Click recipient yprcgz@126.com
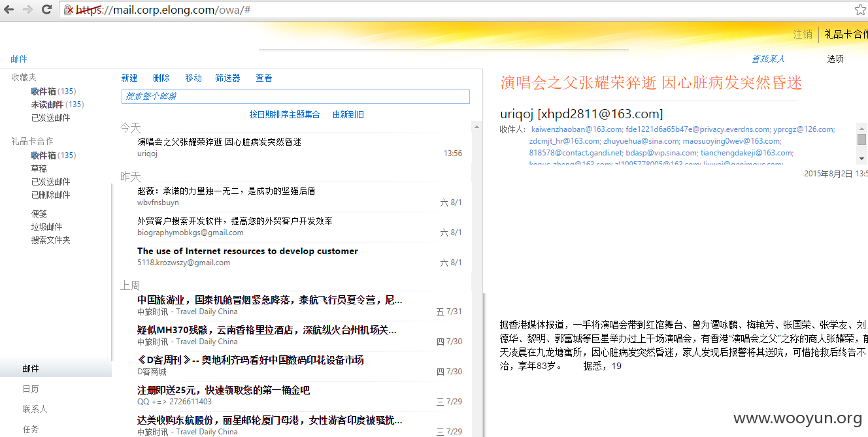Screen dimensions: 868x437 pos(803,129)
